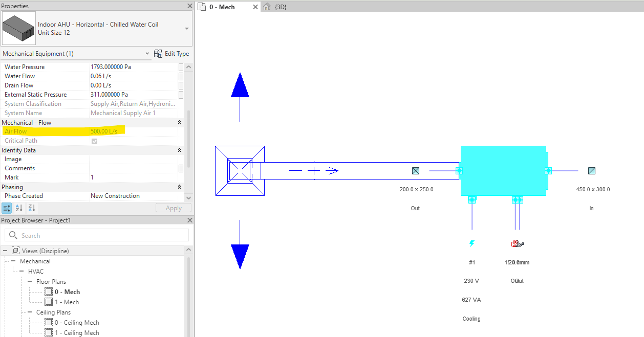Click the Project Browser search field
Viewport: 644px width, 337px height.
96,235
